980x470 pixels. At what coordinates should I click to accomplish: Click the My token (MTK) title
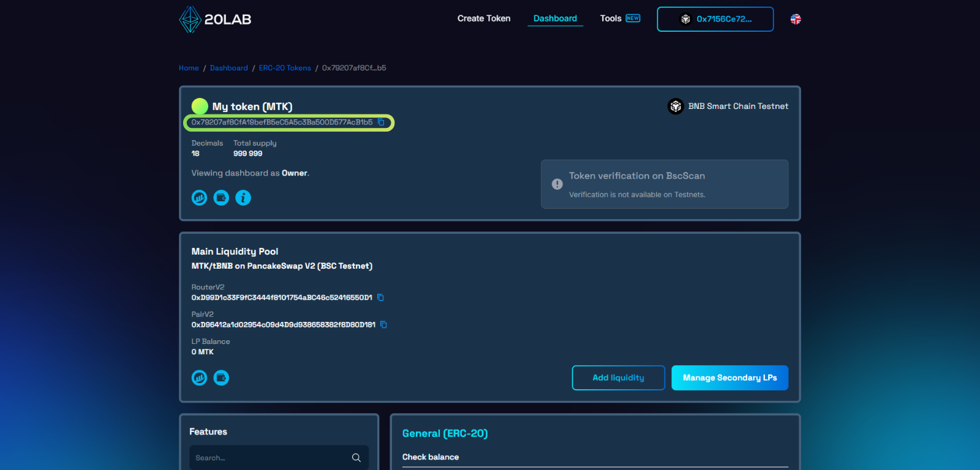(252, 106)
